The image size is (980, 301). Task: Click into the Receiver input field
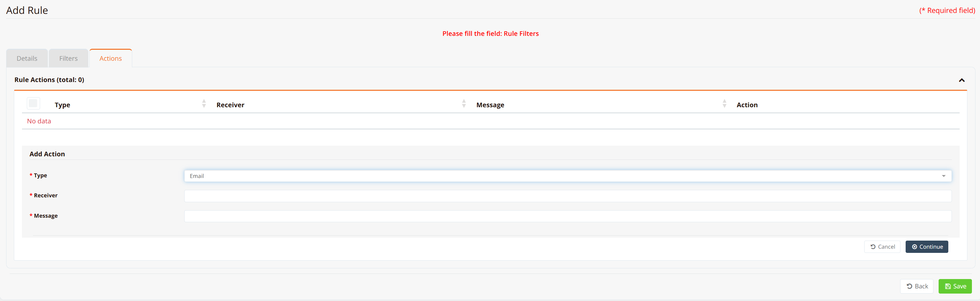(x=568, y=196)
